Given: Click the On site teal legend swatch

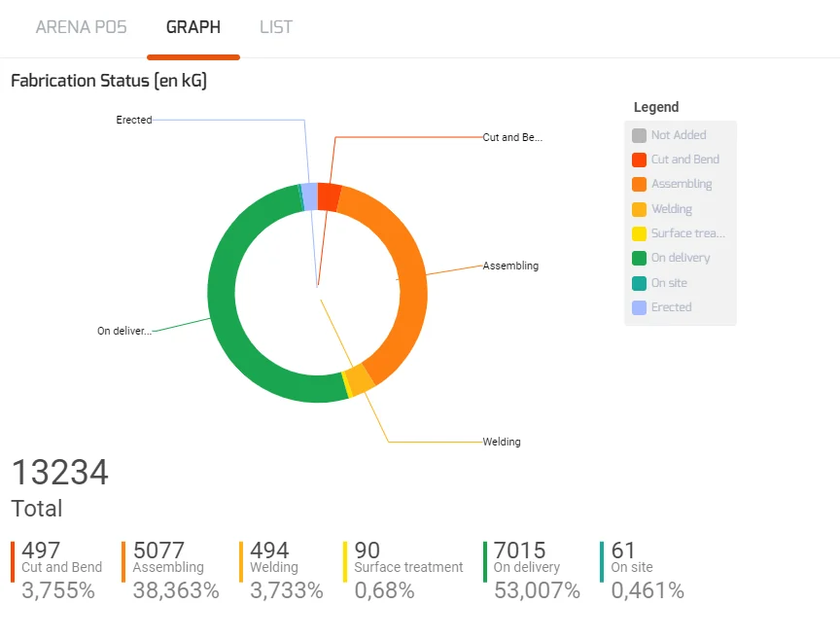Looking at the screenshot, I should pos(639,283).
